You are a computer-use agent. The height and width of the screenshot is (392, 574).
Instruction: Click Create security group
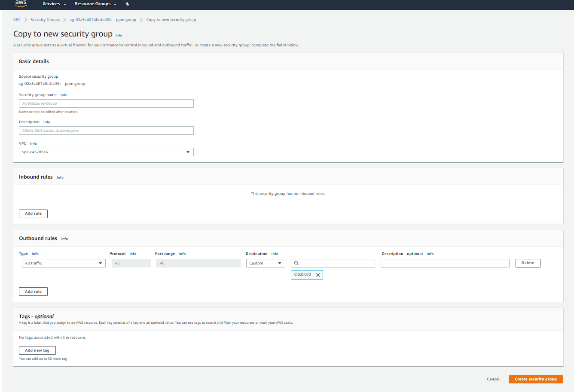(x=535, y=379)
